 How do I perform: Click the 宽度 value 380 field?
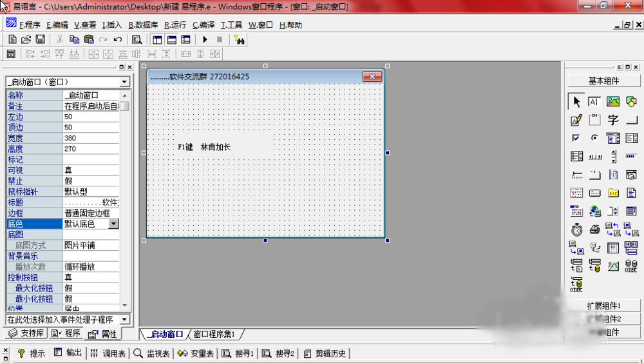pos(91,138)
